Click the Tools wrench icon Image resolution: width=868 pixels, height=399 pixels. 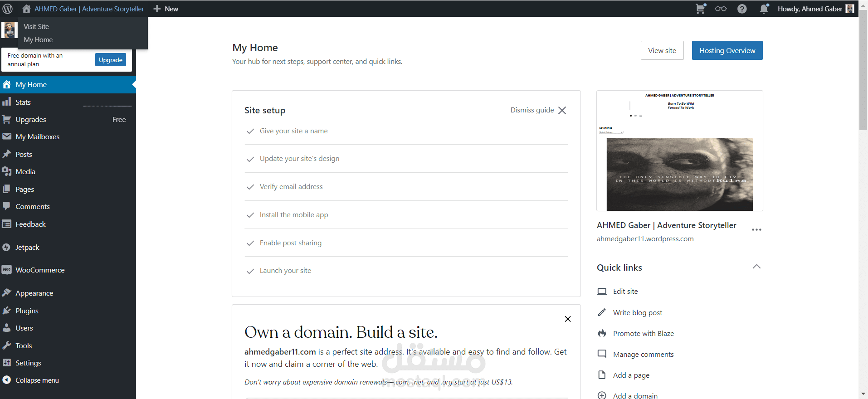pyautogui.click(x=7, y=345)
